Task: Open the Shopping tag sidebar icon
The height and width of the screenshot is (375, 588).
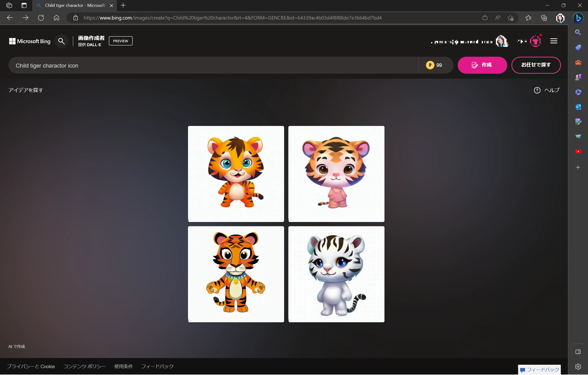Action: [x=578, y=47]
